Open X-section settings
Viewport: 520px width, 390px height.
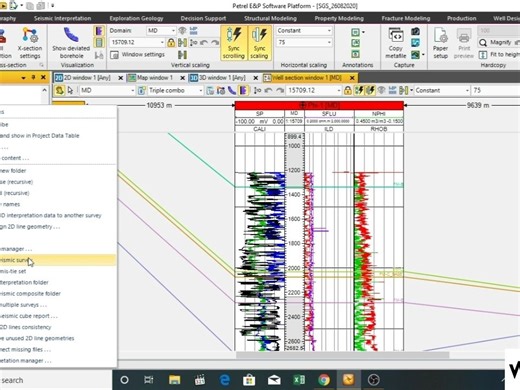(x=30, y=44)
